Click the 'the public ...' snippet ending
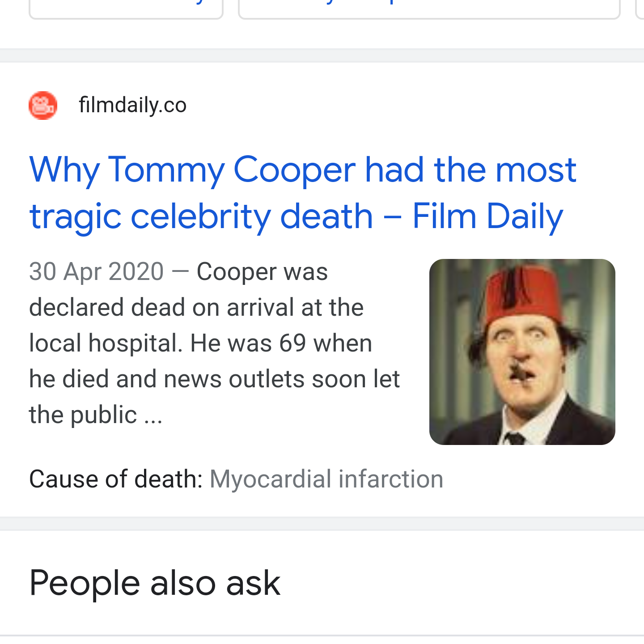 96,415
